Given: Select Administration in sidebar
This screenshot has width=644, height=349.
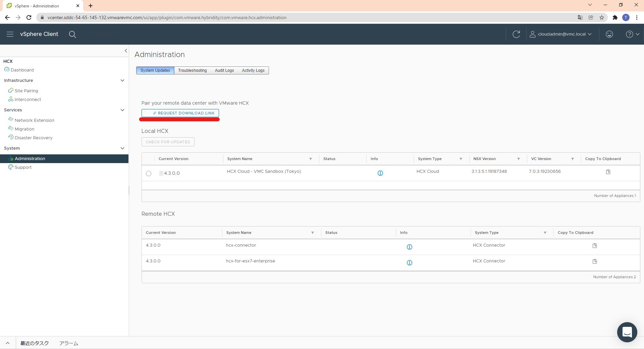Looking at the screenshot, I should coord(64,159).
